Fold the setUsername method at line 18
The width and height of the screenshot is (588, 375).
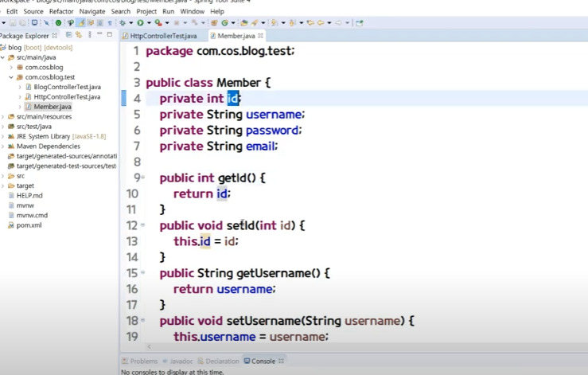[x=143, y=320]
